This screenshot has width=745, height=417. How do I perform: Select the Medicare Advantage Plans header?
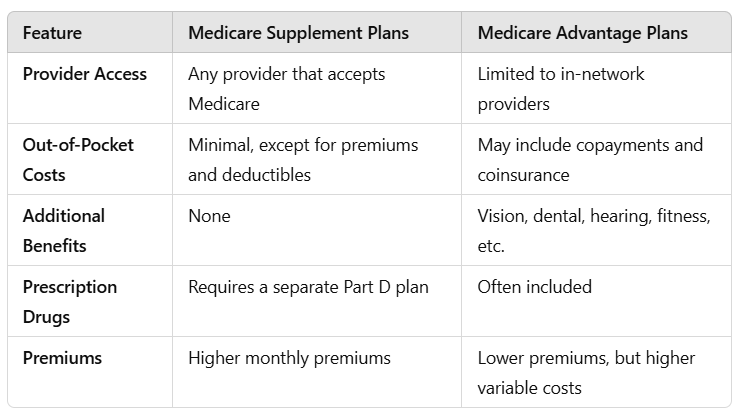(583, 33)
